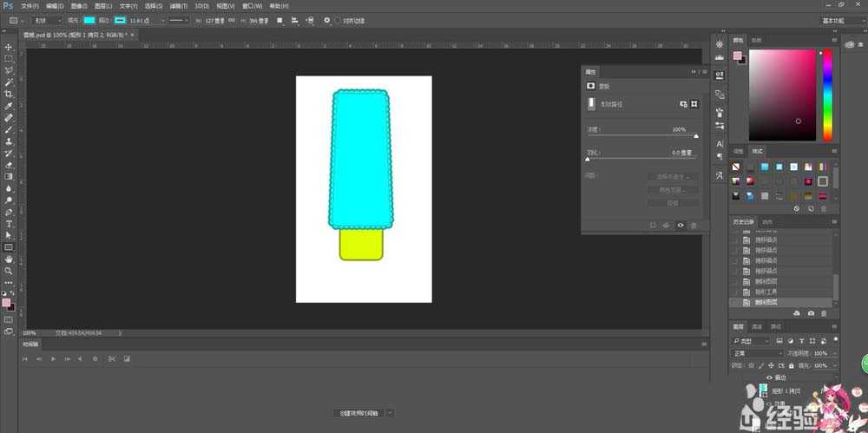Select the Crop tool
The width and height of the screenshot is (868, 433).
coord(9,94)
